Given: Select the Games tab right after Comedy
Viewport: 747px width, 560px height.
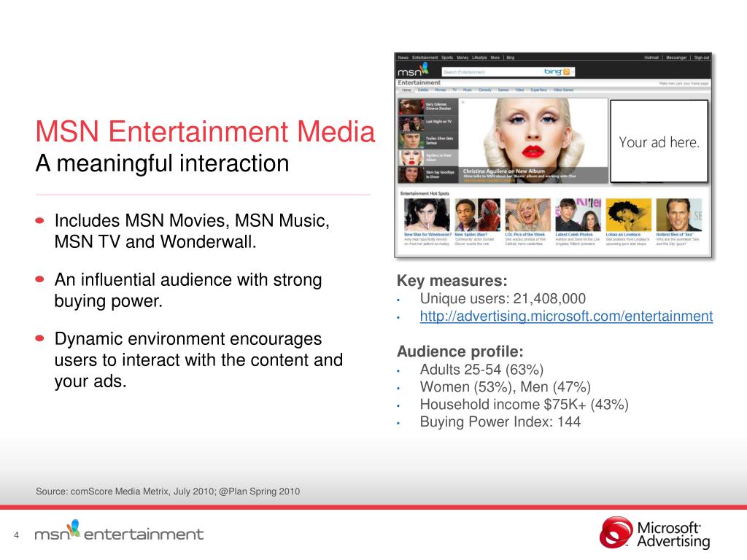Looking at the screenshot, I should (503, 90).
